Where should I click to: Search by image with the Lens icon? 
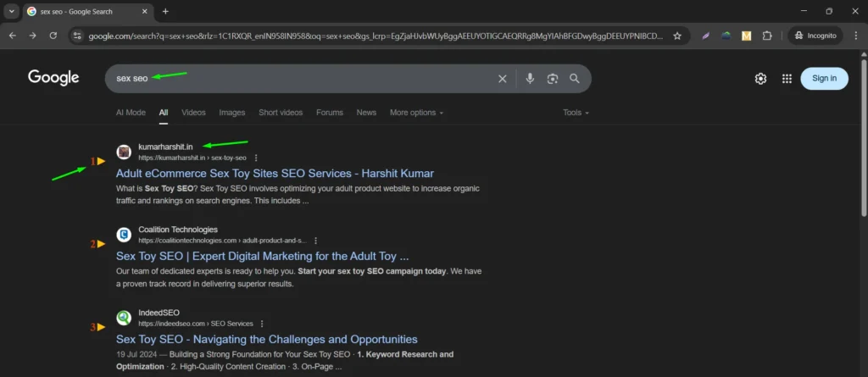553,79
